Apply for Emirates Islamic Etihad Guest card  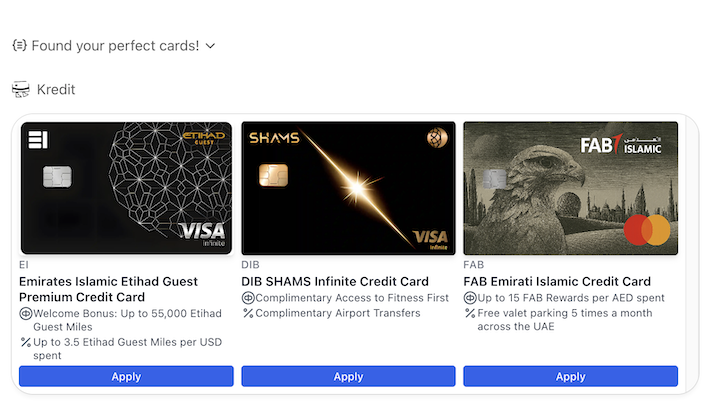tap(126, 377)
